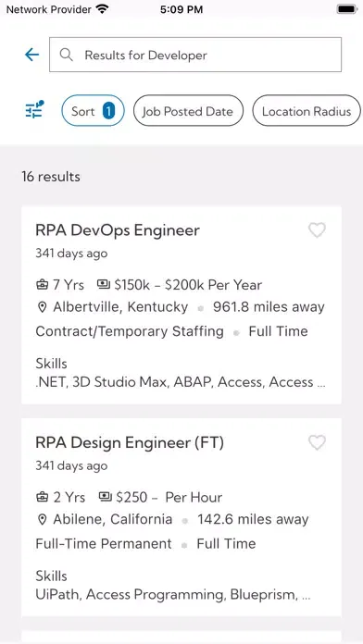Favorite the RPA DevOps Engineer job
Image resolution: width=363 pixels, height=644 pixels.
click(317, 230)
